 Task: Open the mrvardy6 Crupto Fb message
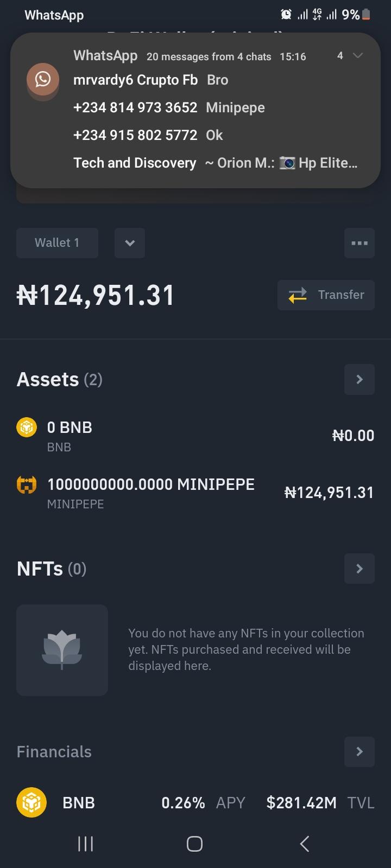151,80
